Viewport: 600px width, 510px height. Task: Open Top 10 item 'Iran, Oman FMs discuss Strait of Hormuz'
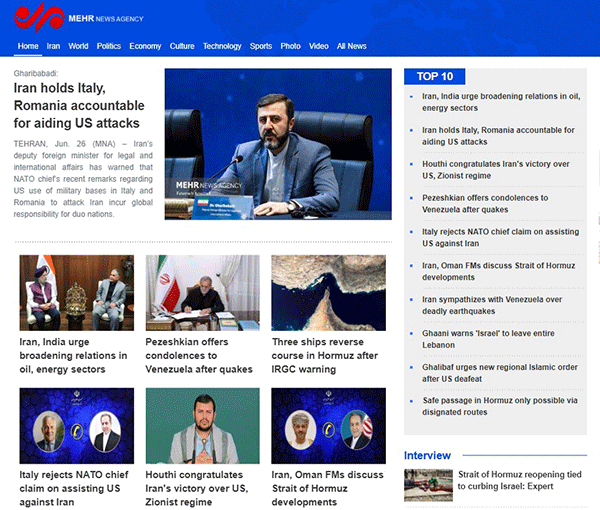(499, 271)
